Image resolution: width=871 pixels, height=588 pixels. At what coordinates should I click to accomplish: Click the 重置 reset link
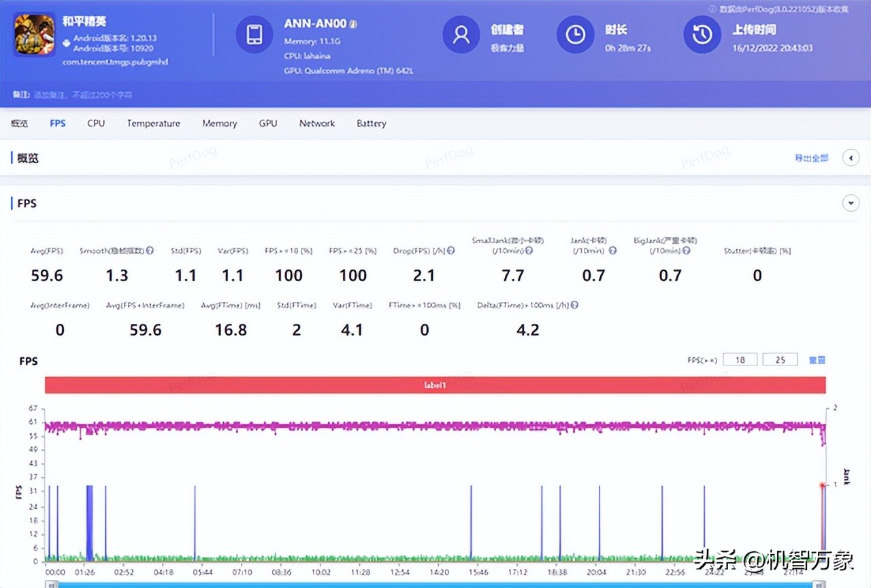[817, 359]
